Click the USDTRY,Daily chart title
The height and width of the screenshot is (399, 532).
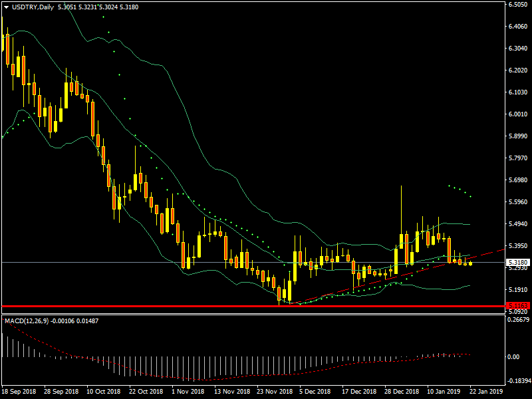pos(34,7)
